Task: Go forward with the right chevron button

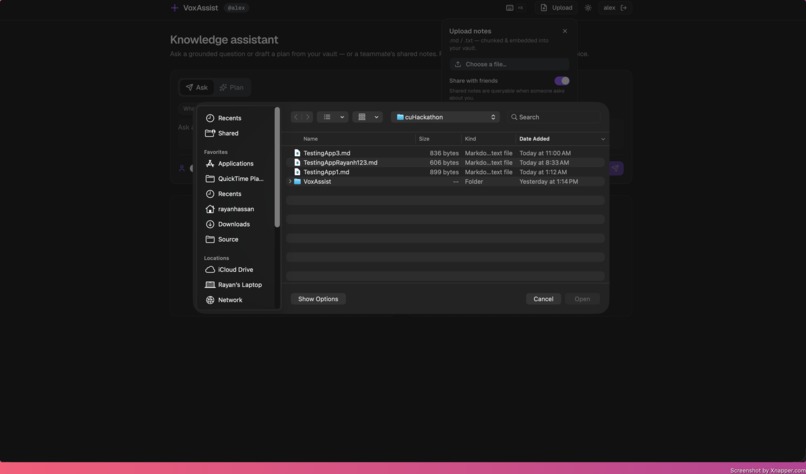Action: [x=307, y=117]
